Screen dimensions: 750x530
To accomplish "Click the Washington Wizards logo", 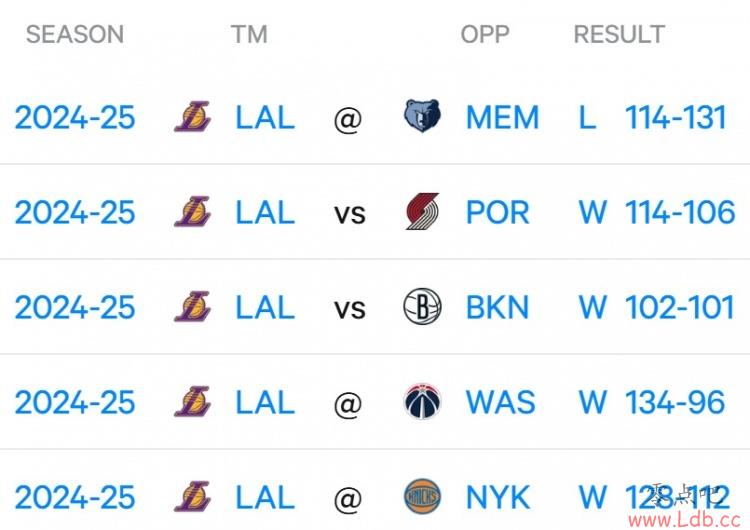I will coord(422,401).
